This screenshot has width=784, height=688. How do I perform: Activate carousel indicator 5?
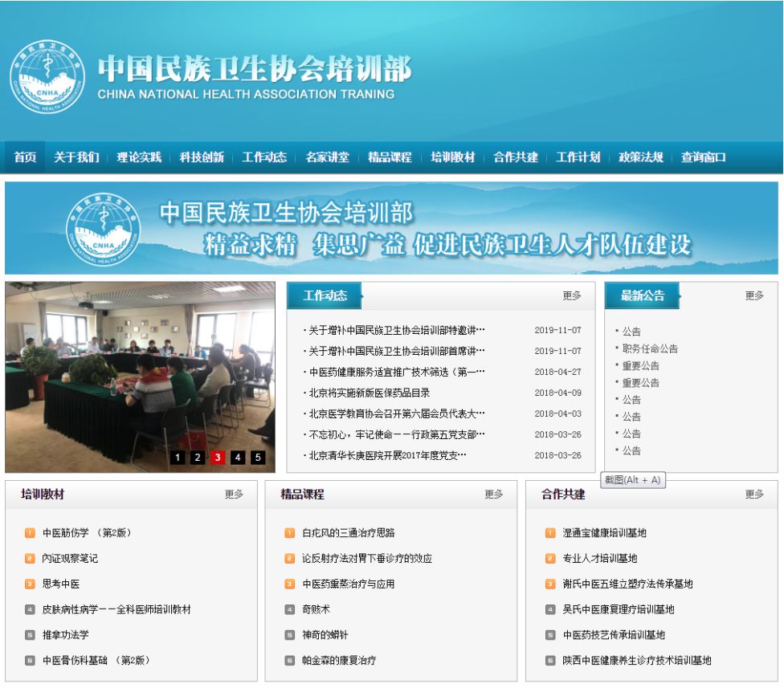[x=258, y=458]
